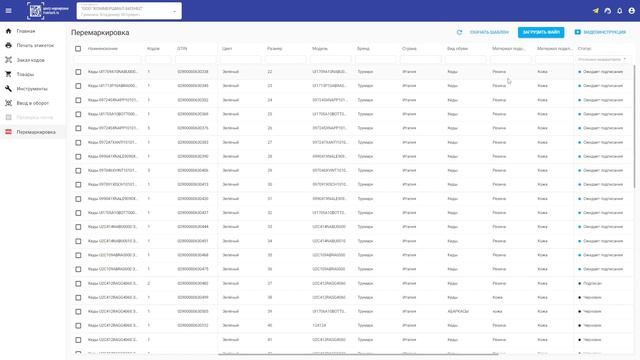Check the row with size 26
This screenshot has width=640, height=360.
pyautogui.click(x=78, y=128)
